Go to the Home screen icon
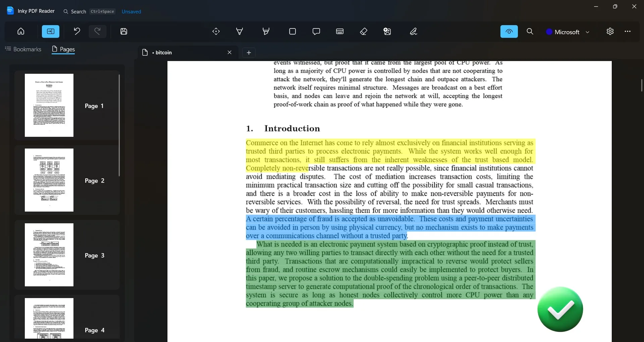Image resolution: width=644 pixels, height=342 pixels. coord(21,32)
